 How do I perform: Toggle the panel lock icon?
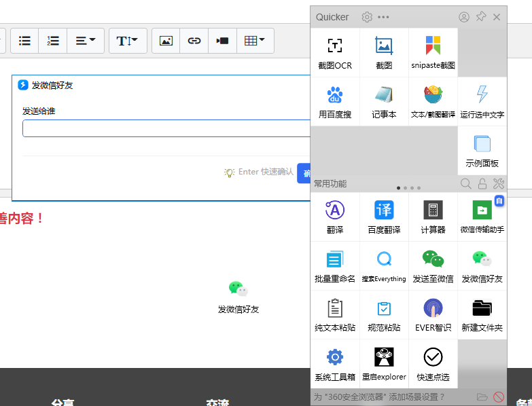click(x=482, y=184)
